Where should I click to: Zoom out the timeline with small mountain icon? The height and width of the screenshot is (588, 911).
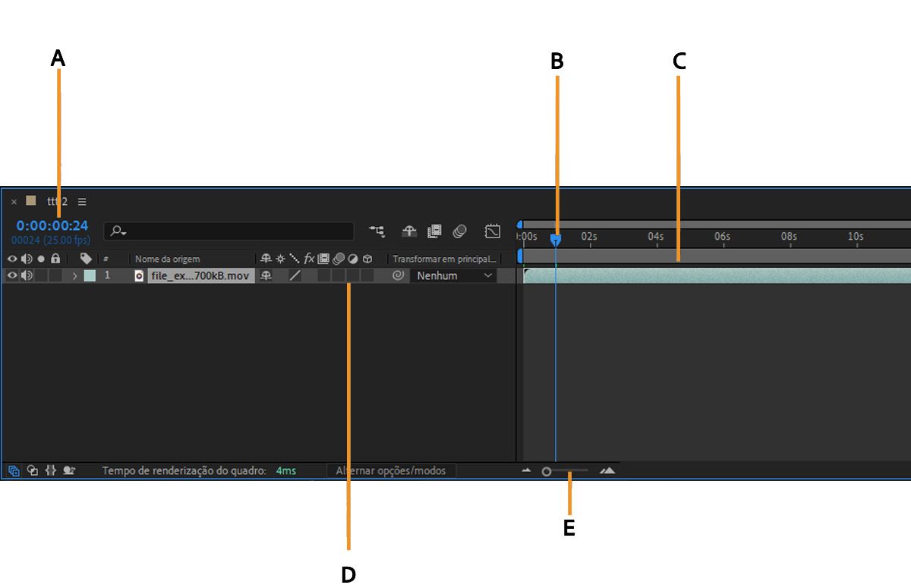(x=527, y=471)
